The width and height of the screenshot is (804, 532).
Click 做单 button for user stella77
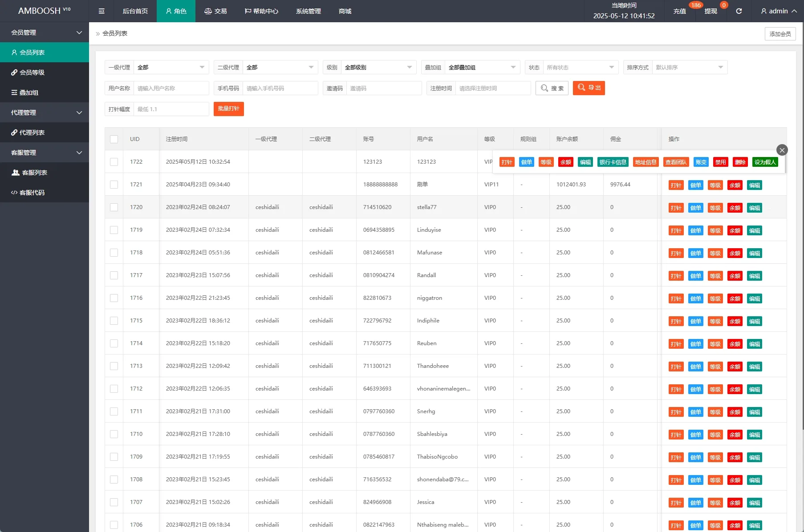[x=695, y=208]
